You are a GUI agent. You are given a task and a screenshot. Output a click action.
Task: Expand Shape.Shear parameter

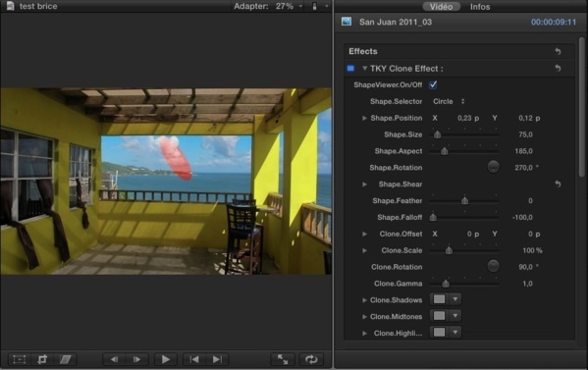point(364,185)
